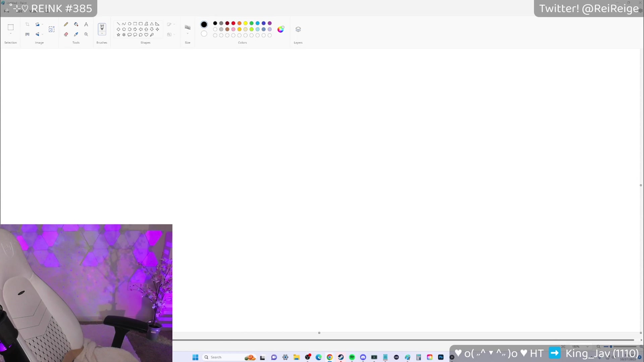The image size is (644, 362).
Task: Open Edit colors color wheel
Action: 281,29
